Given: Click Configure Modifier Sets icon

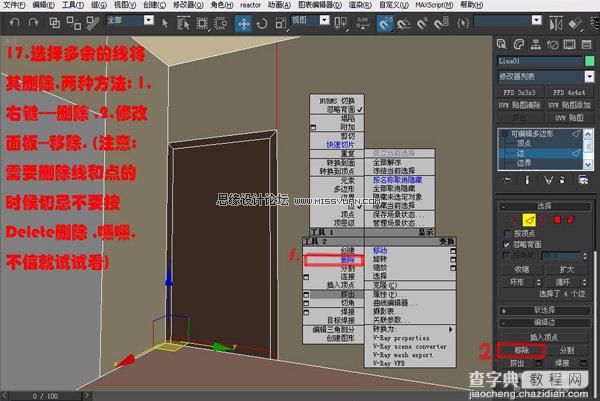Looking at the screenshot, I should pyautogui.click(x=583, y=180).
